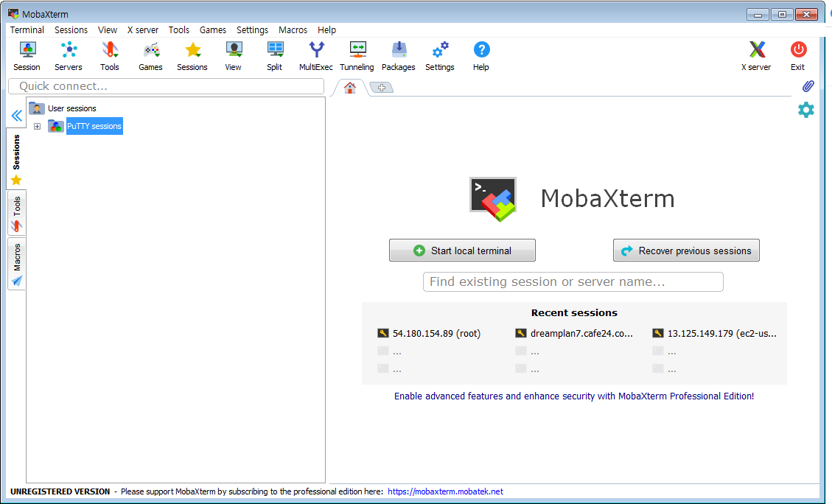This screenshot has width=832, height=504.
Task: Click the X server toolbar icon
Action: tap(757, 56)
